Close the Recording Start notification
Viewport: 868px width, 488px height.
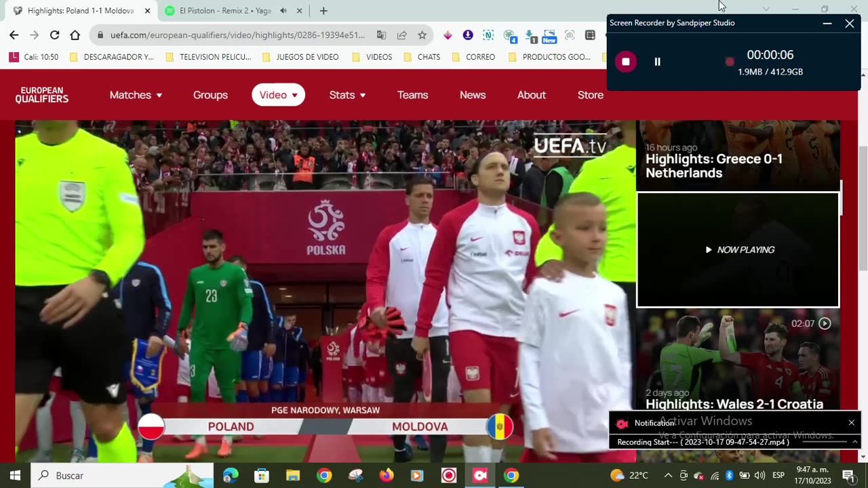[x=852, y=422]
